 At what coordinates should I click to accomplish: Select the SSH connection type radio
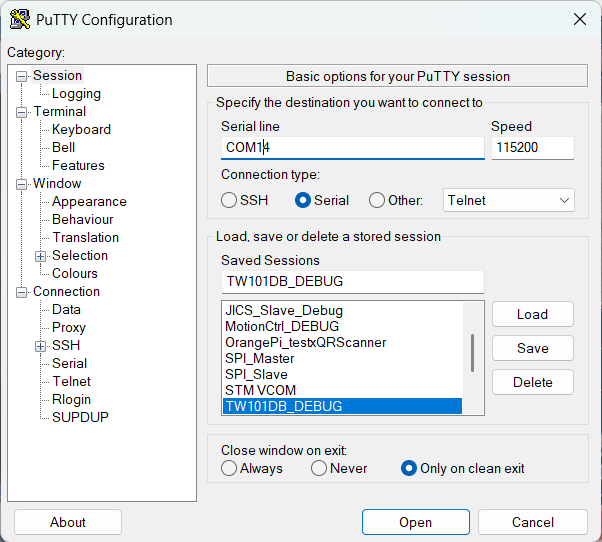coord(229,200)
